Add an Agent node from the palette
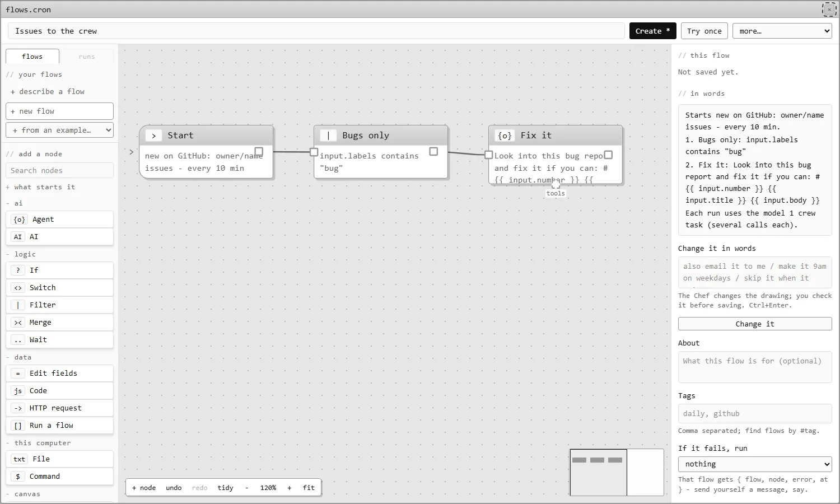This screenshot has height=504, width=840. 59,220
